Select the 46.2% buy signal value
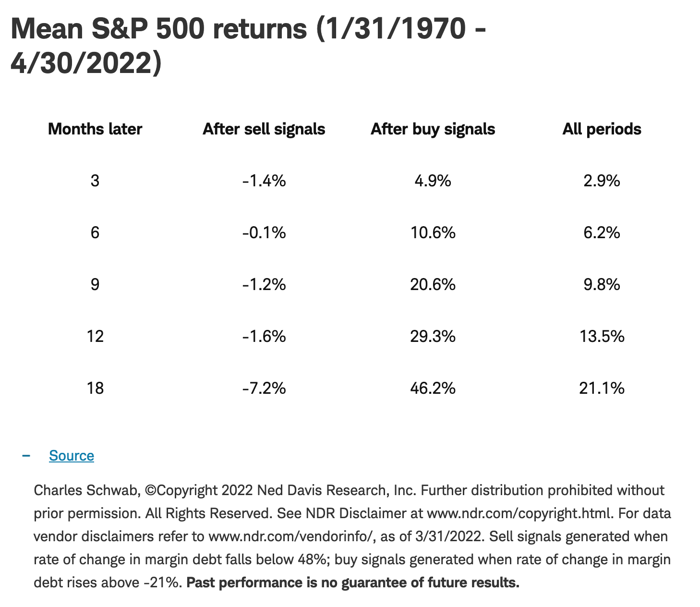 point(433,388)
